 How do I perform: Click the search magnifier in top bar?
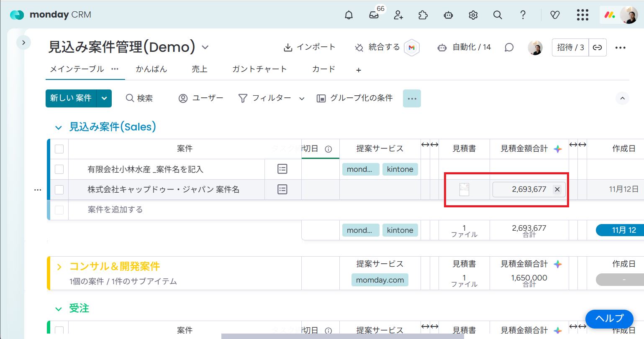[498, 15]
